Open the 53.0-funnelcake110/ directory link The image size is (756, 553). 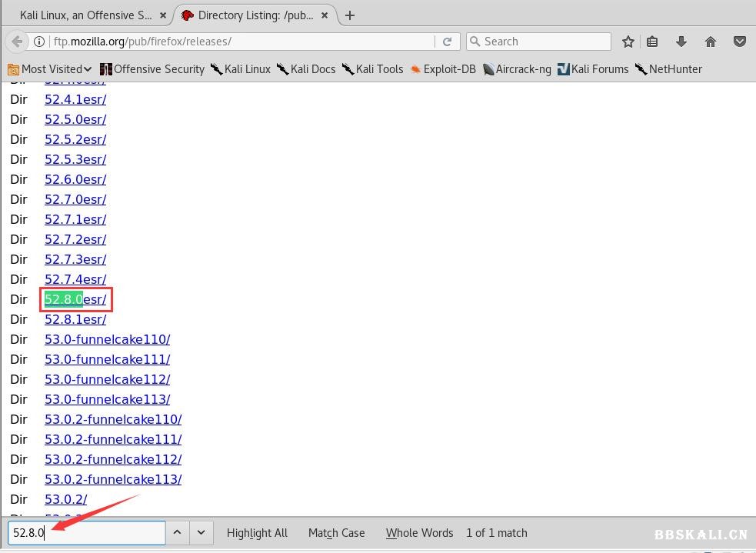(107, 339)
